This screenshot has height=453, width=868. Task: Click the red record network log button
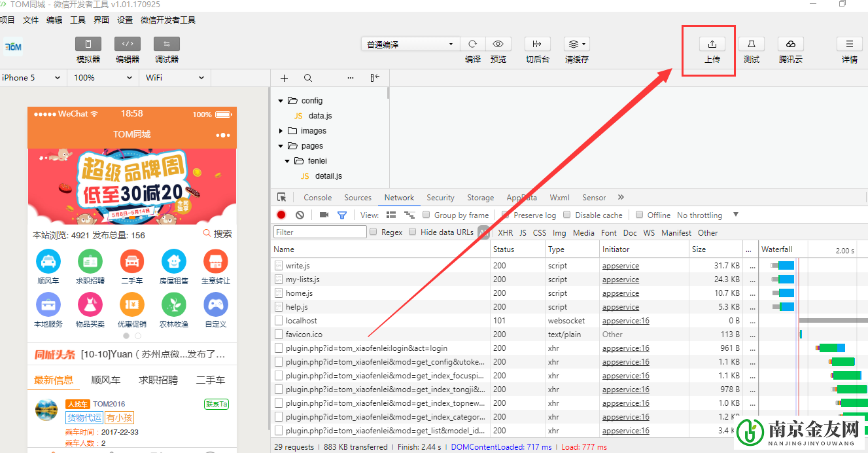tap(281, 215)
